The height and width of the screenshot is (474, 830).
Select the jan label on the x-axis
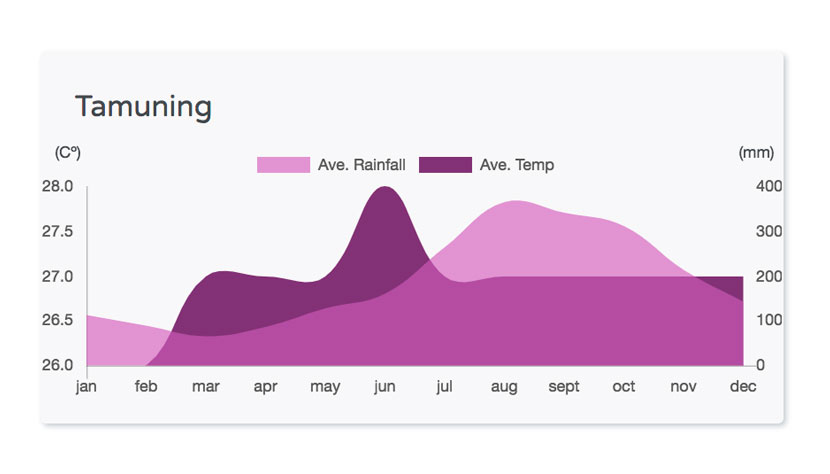coord(86,387)
